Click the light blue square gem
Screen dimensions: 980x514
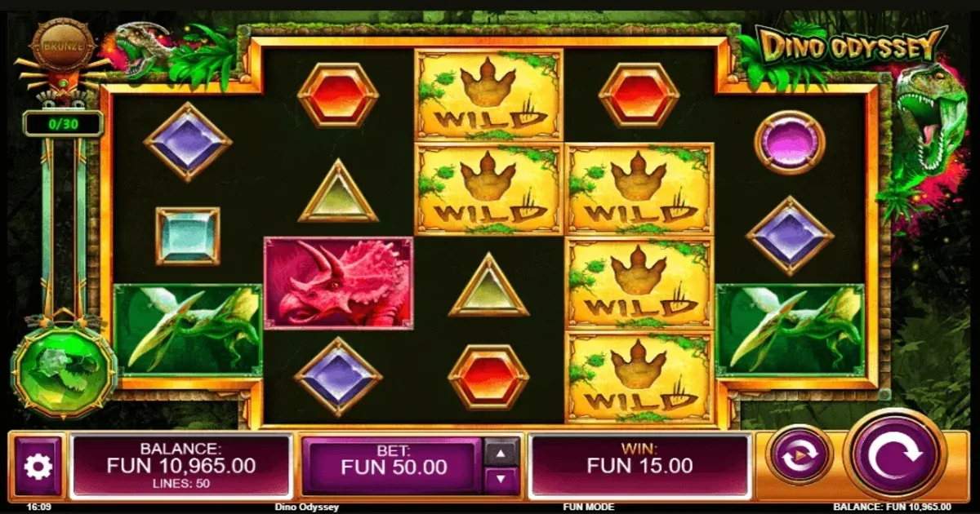188,236
